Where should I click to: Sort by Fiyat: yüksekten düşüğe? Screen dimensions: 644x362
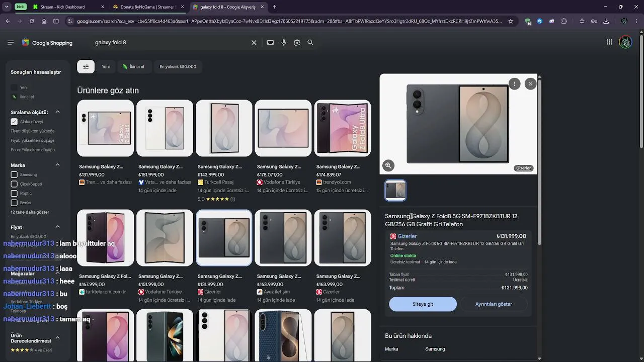coord(33,140)
